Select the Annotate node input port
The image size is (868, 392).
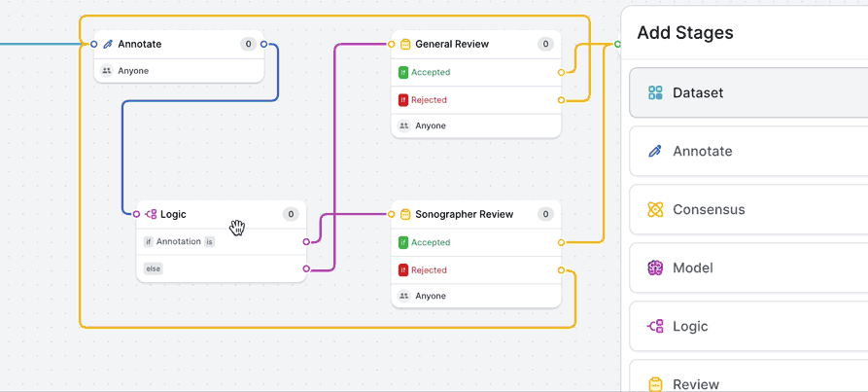click(x=94, y=44)
